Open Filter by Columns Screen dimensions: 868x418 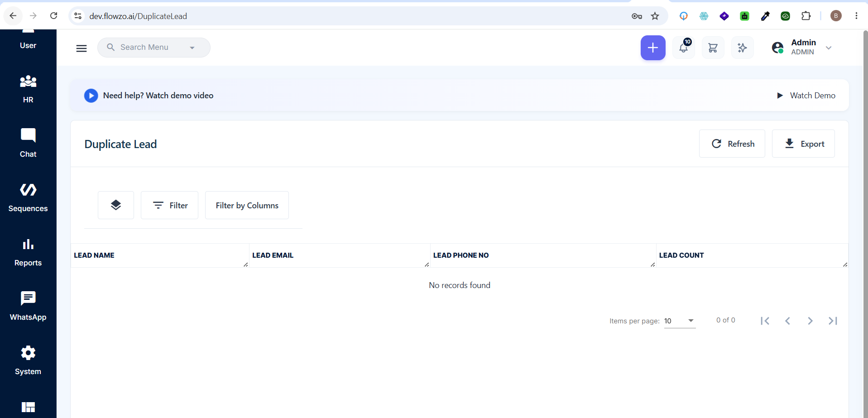pos(247,205)
